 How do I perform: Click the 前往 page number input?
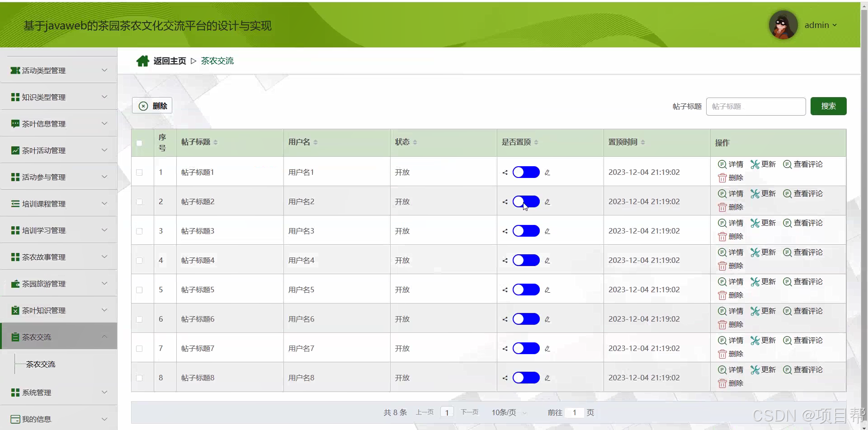pos(575,412)
